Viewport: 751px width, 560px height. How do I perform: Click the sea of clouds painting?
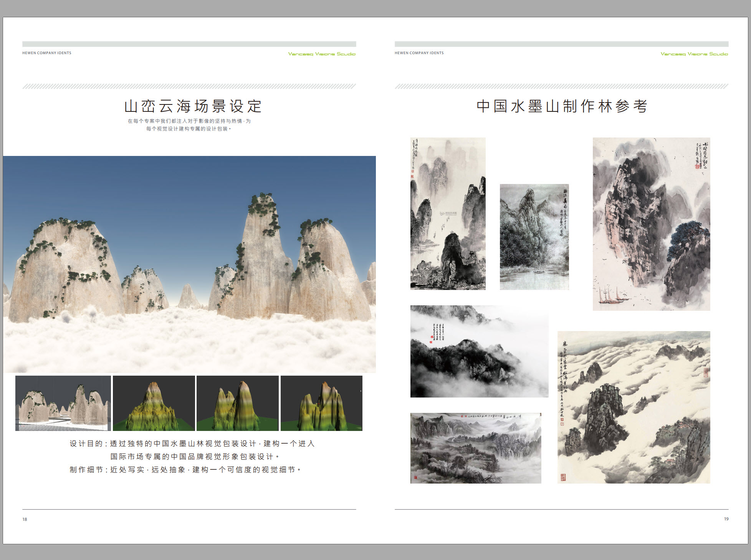(x=634, y=407)
